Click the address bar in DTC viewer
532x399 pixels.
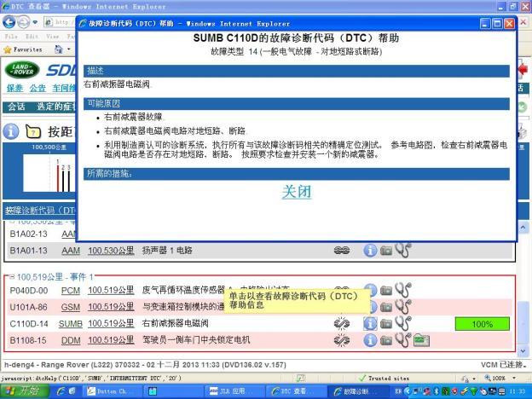(x=60, y=22)
